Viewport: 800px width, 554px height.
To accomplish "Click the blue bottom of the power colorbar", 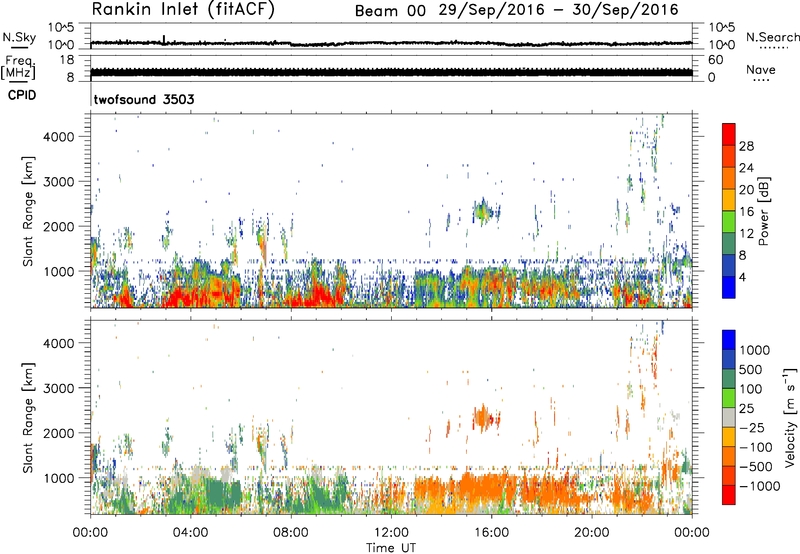I will (x=729, y=287).
